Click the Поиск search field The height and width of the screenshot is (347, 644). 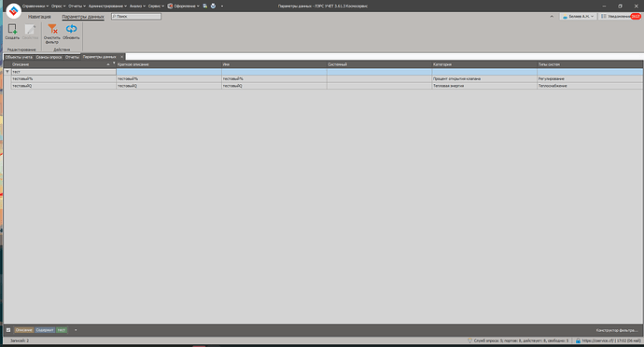coord(136,17)
